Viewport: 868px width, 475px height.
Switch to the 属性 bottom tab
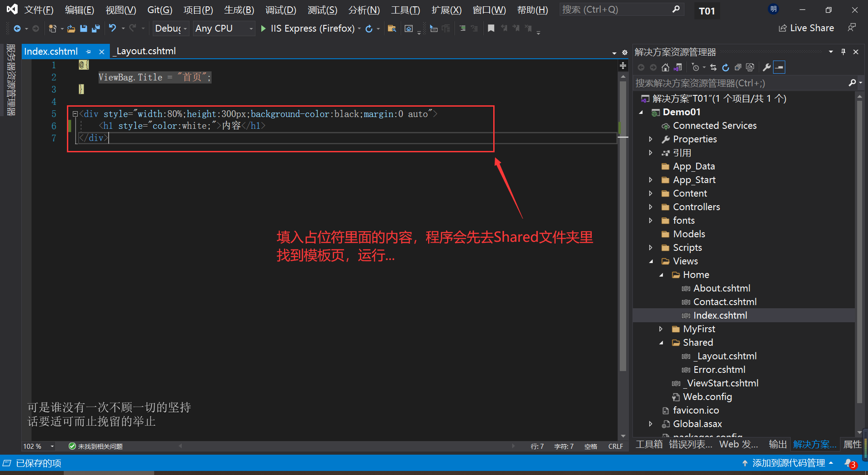click(852, 444)
